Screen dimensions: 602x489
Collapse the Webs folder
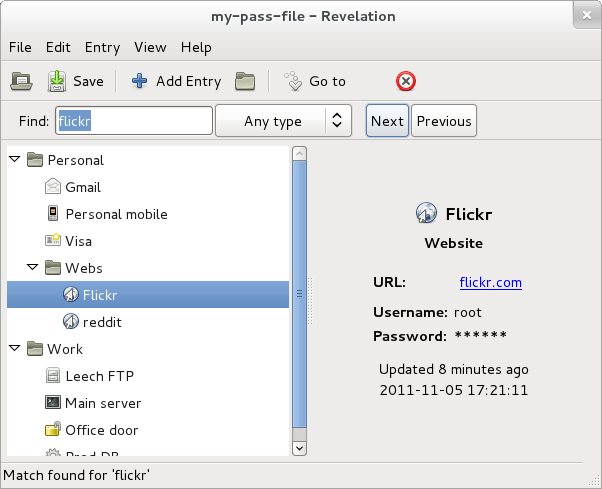point(33,267)
